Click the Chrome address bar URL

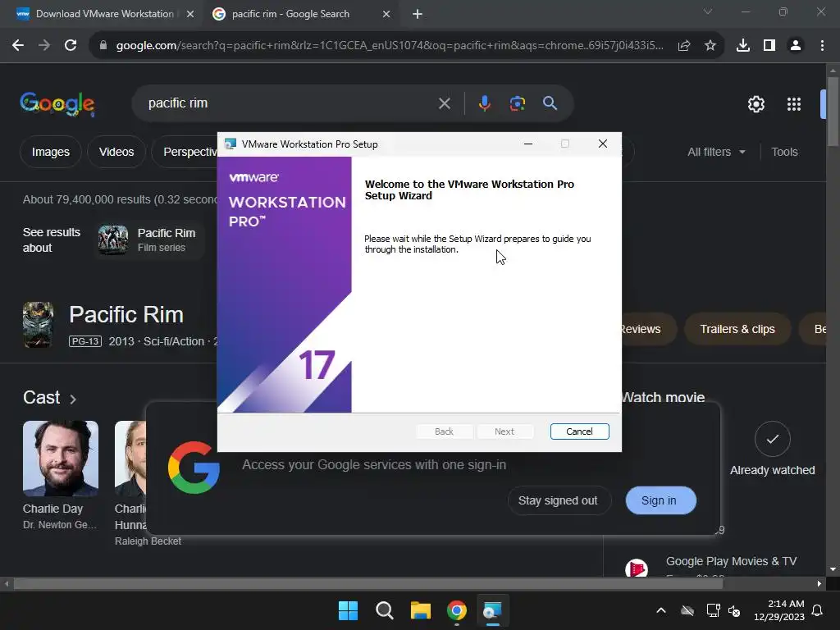[390, 46]
